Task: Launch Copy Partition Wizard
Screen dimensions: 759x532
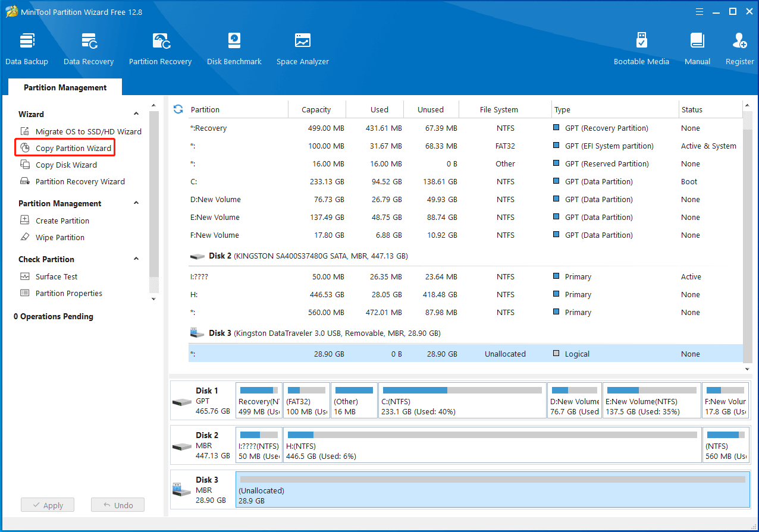Action: coord(65,148)
